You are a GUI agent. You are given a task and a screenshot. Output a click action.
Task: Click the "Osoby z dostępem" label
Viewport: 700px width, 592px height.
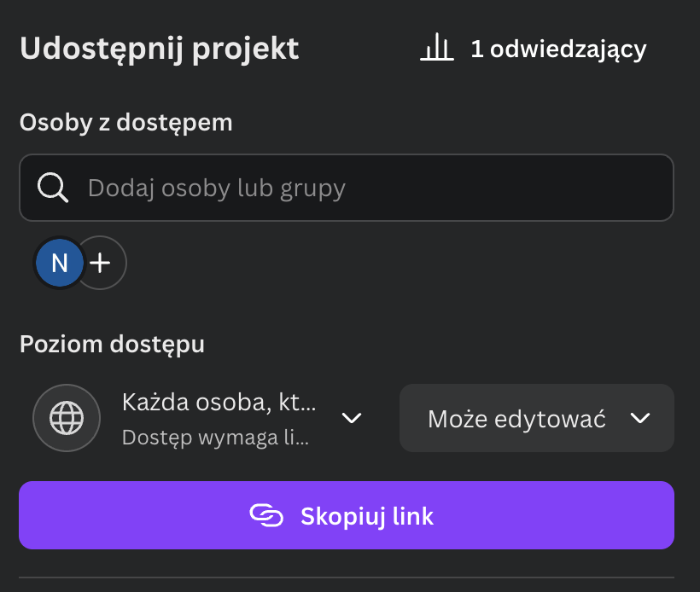point(125,122)
